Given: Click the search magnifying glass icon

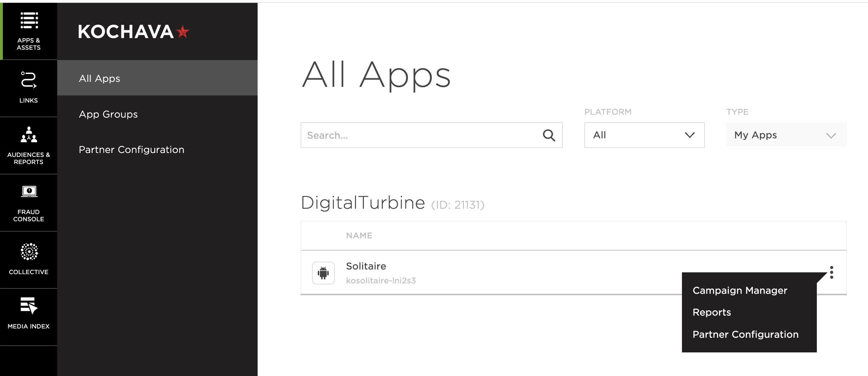Looking at the screenshot, I should (x=548, y=135).
